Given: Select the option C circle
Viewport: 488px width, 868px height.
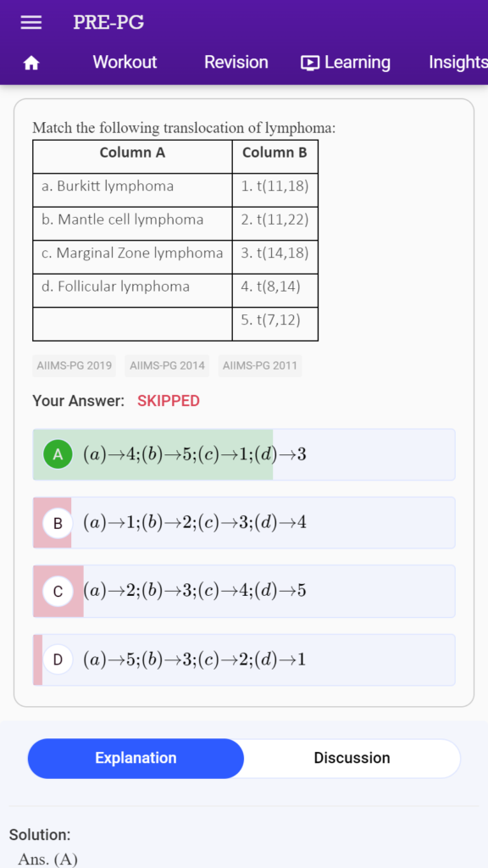Looking at the screenshot, I should coord(58,591).
